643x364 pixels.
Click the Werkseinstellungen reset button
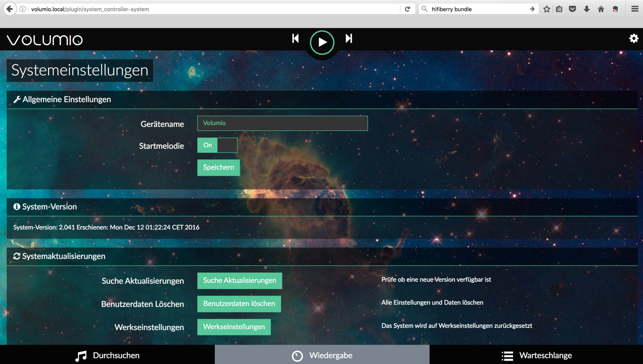point(234,327)
